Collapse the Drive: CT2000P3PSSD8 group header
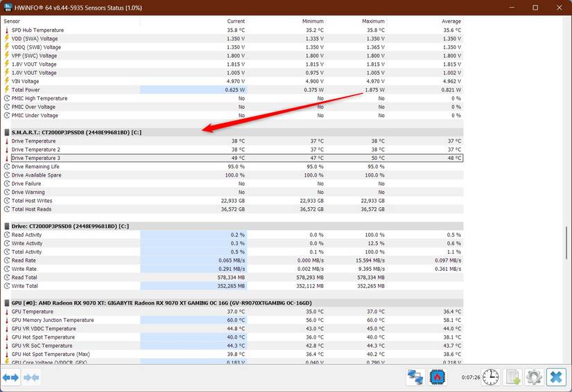 pyautogui.click(x=7, y=226)
